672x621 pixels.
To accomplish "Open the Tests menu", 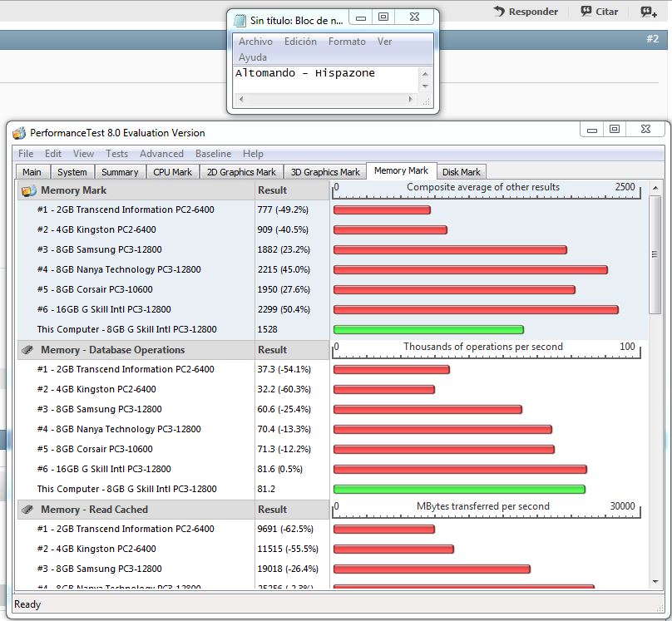I will 116,154.
